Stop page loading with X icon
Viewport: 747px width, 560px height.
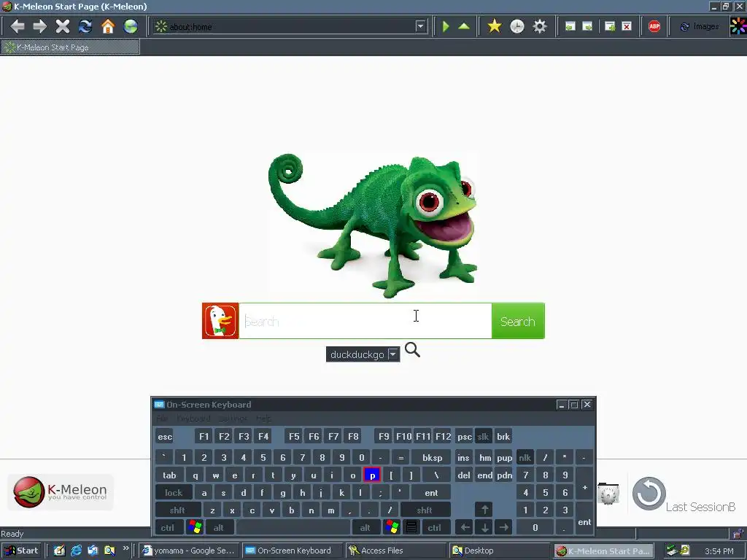point(63,26)
